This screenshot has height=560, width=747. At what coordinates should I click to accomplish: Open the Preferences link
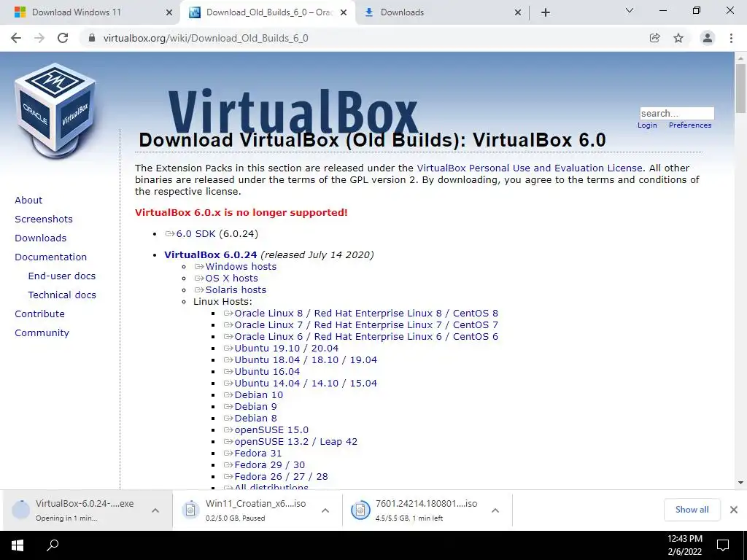coord(690,125)
